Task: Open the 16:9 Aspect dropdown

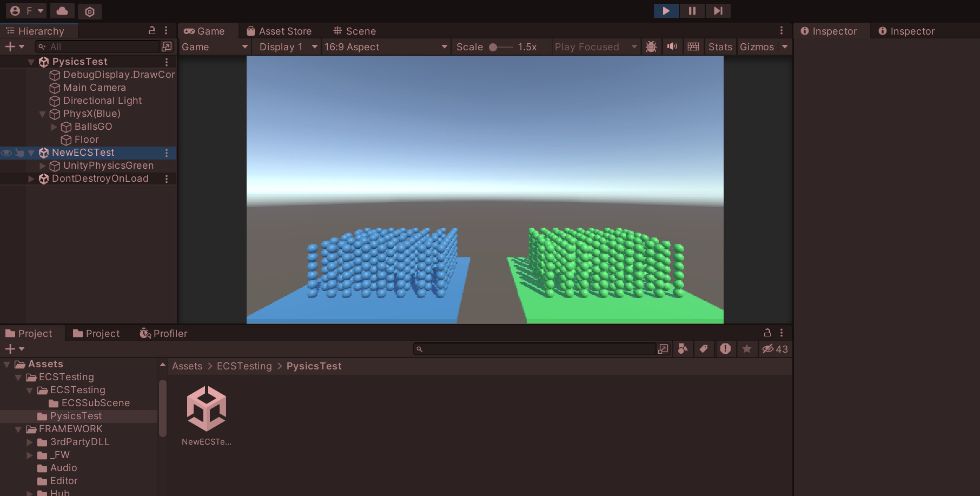Action: coord(385,47)
